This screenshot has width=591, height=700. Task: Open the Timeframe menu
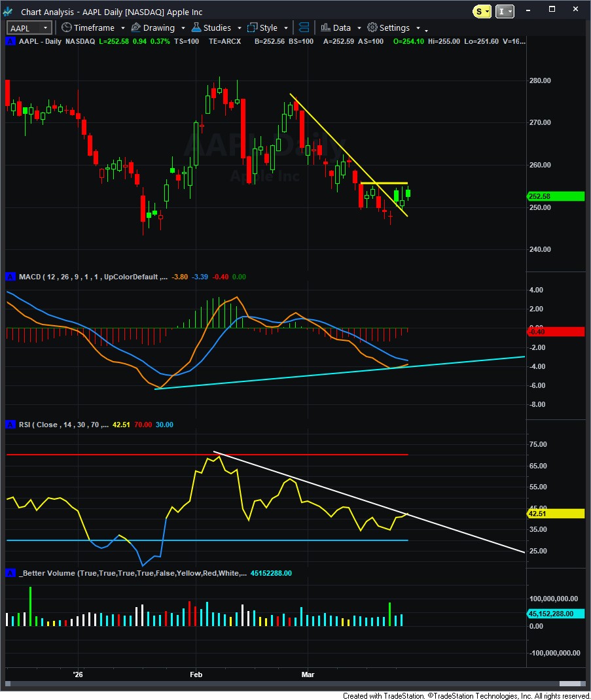coord(94,27)
